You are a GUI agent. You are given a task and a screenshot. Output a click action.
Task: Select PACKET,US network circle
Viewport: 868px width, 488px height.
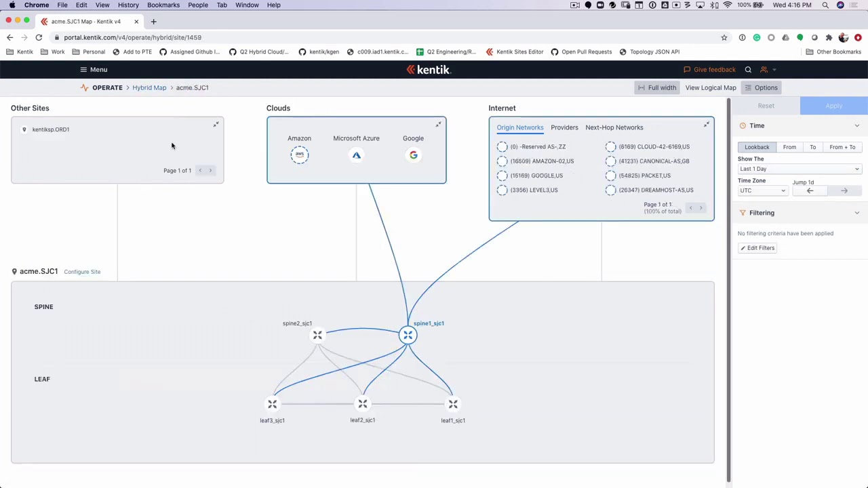pyautogui.click(x=610, y=176)
